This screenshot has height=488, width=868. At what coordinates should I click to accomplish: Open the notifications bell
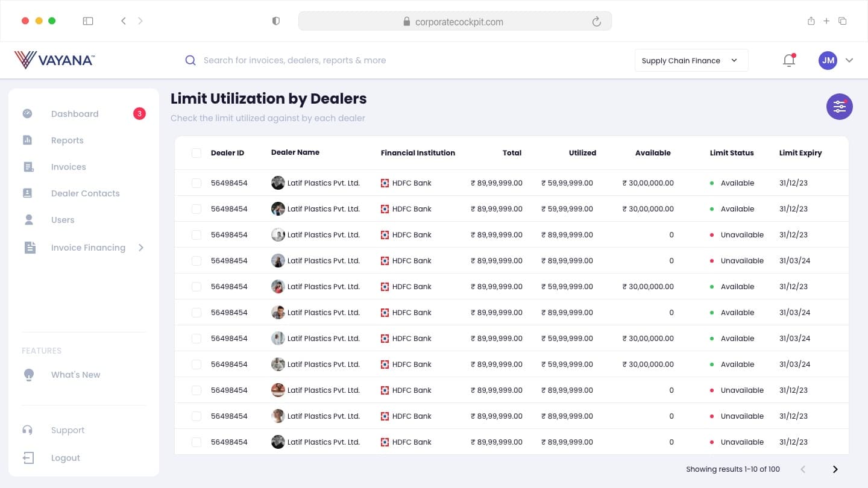point(789,60)
